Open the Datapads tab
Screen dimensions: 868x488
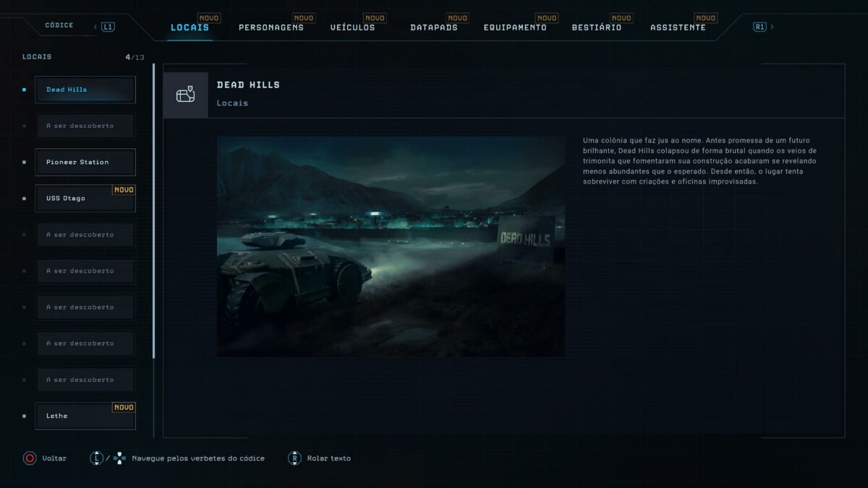(433, 27)
